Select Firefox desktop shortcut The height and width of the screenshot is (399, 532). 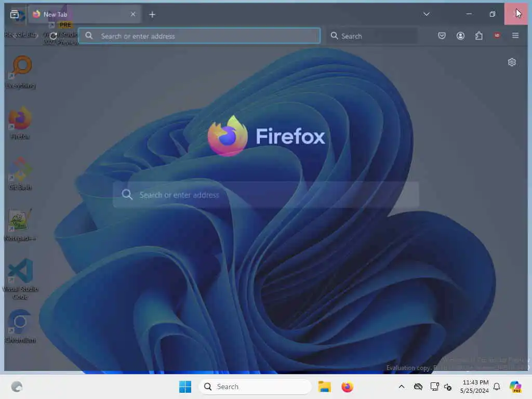[20, 123]
